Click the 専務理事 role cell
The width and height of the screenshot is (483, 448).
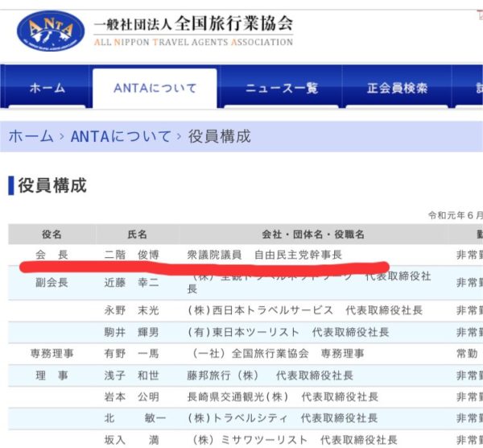click(52, 354)
